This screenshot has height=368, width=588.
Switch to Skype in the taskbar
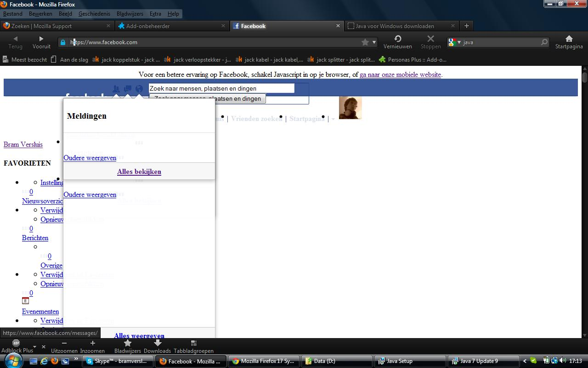click(118, 361)
